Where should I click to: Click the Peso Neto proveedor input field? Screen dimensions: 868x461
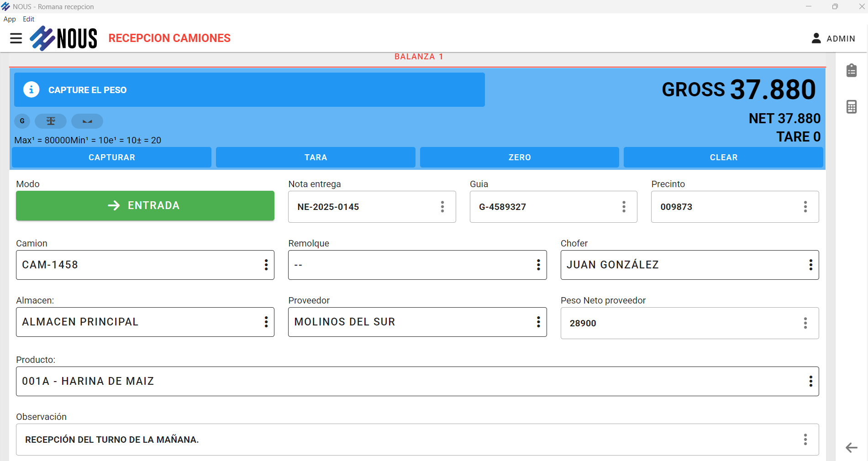[x=680, y=323]
